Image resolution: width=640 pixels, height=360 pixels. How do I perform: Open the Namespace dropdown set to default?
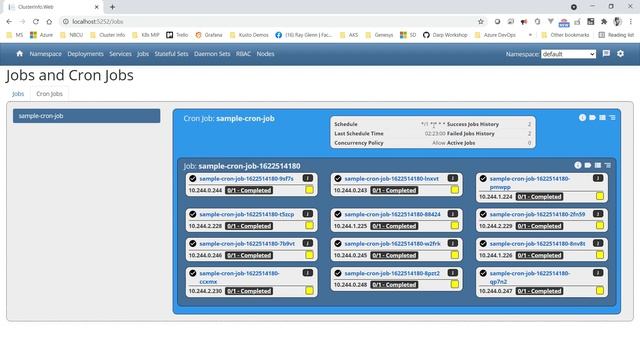coord(569,54)
